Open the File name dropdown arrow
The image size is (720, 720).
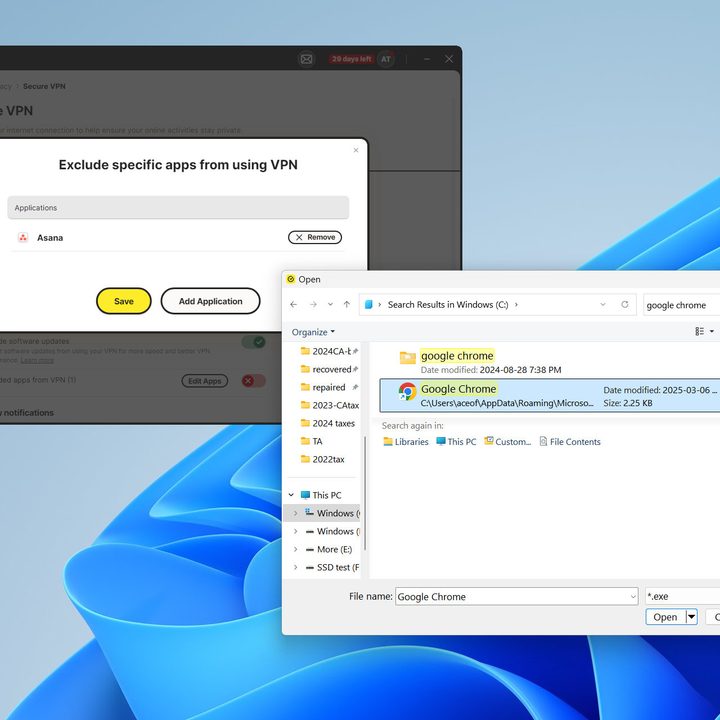(633, 596)
